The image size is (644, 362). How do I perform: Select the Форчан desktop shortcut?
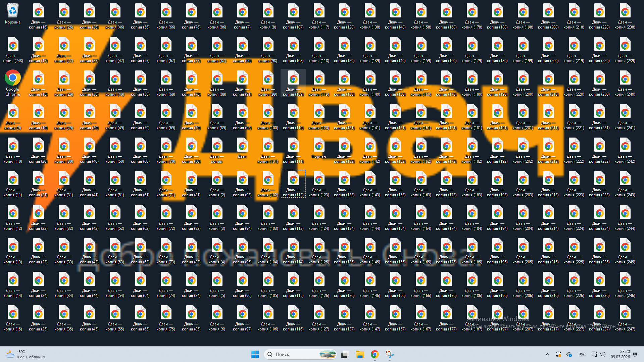pos(319,148)
